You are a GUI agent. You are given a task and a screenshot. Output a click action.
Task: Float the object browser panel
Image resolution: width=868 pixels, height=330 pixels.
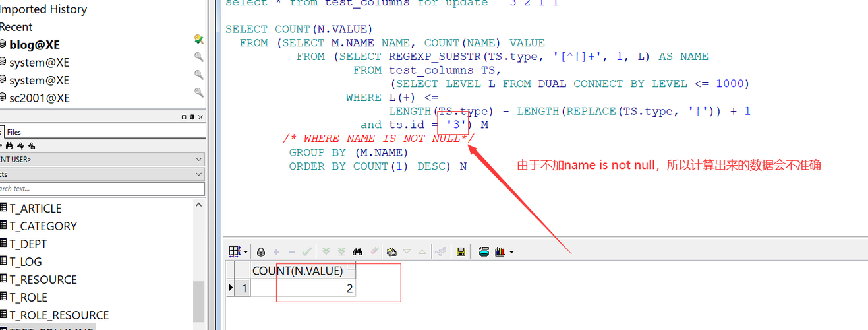(184, 117)
